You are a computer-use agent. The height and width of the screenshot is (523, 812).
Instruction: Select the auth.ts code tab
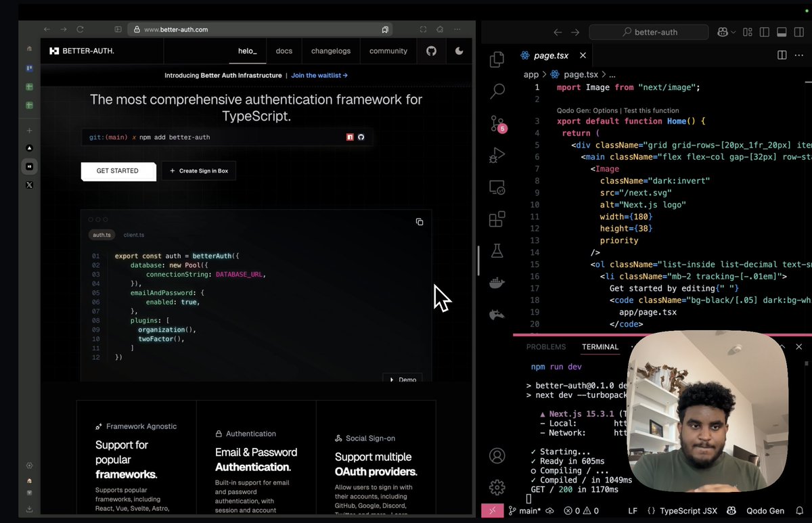click(101, 235)
